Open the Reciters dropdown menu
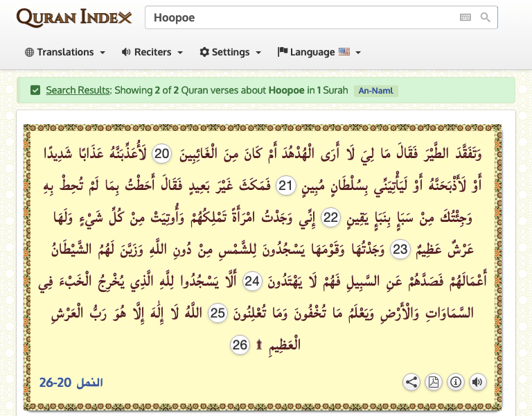 coord(152,52)
